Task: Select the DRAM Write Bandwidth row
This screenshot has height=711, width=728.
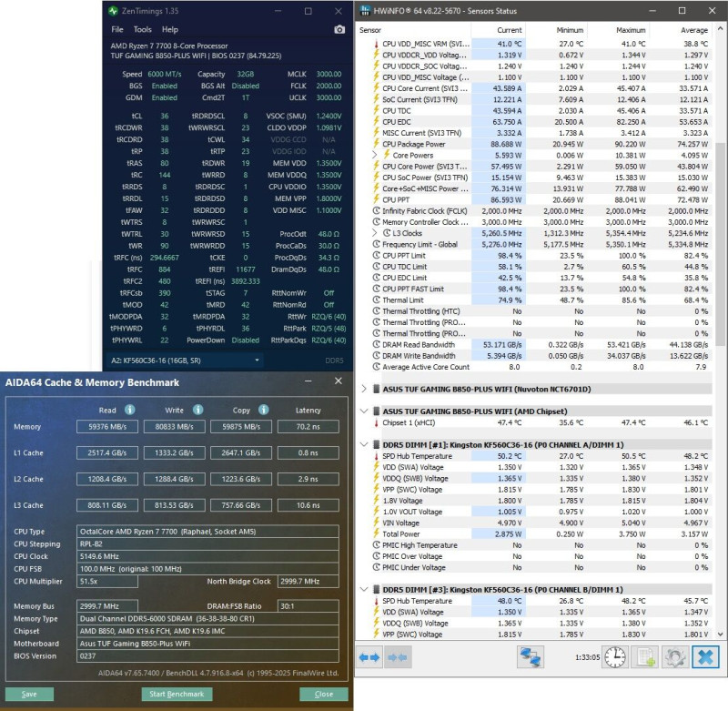Action: (541, 356)
